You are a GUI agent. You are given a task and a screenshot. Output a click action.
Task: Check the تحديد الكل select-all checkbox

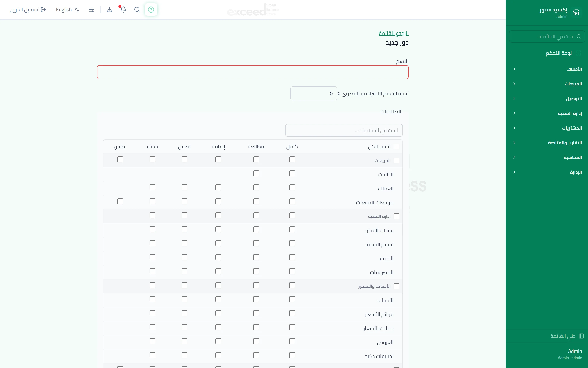point(396,146)
